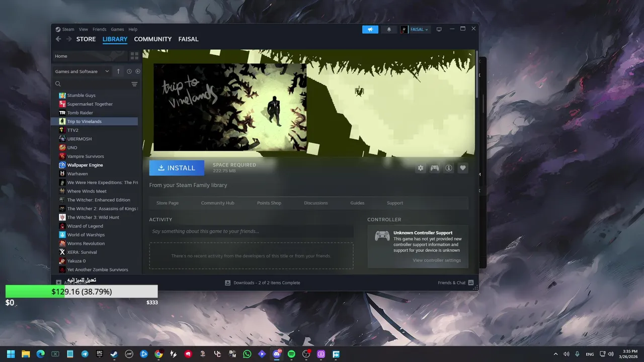Viewport: 644px width, 362px height.
Task: Open the Points Shop link
Action: coord(269,203)
